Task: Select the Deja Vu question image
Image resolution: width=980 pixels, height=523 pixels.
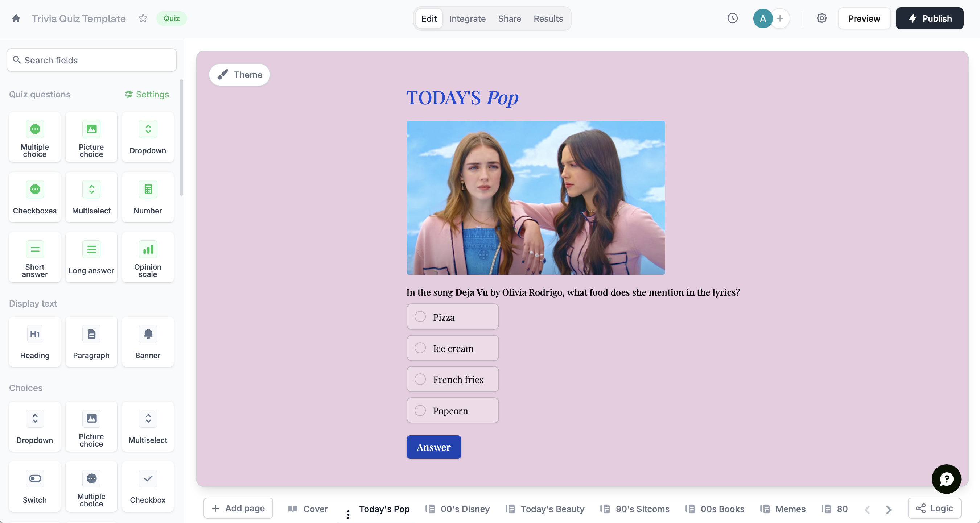Action: click(536, 198)
